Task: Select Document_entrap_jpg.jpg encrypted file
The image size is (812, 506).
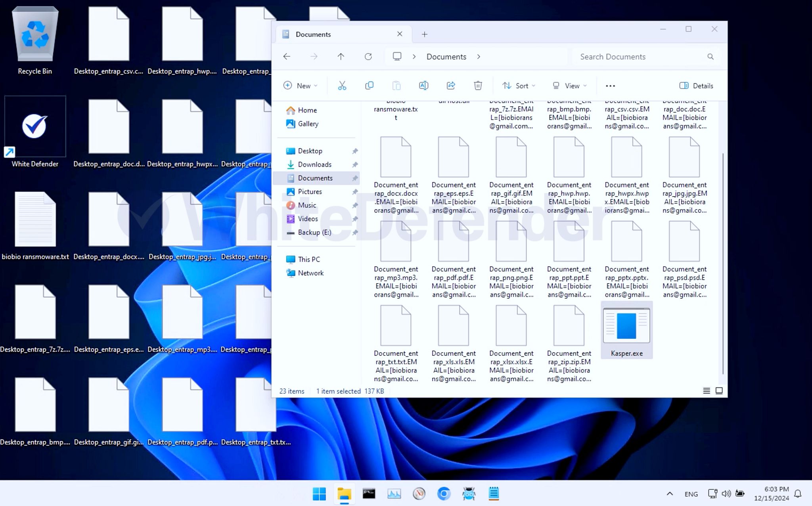Action: pos(684,175)
